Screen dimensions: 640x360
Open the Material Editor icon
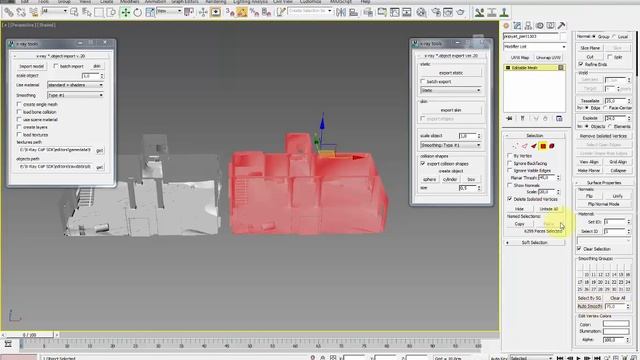coord(421,12)
